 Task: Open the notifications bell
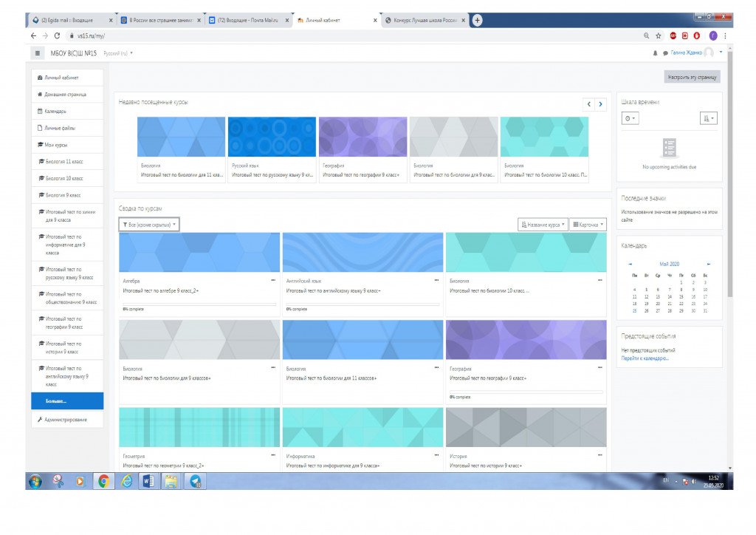656,53
